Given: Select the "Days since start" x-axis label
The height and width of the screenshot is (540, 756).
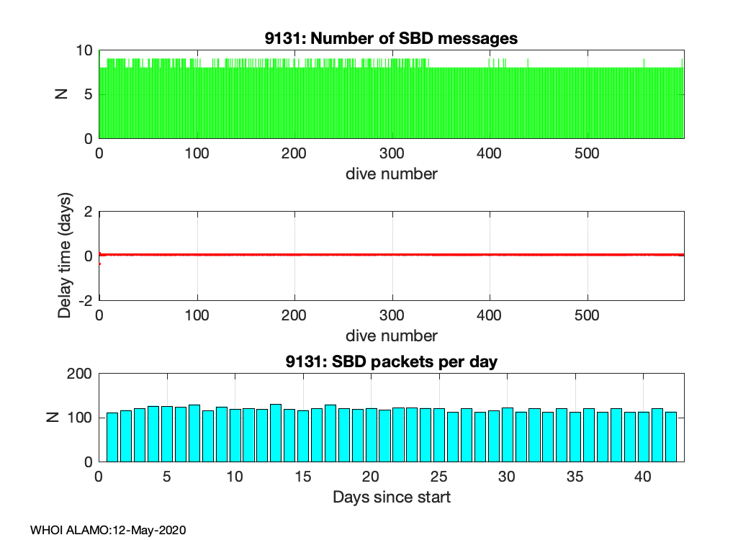Looking at the screenshot, I should 391,497.
